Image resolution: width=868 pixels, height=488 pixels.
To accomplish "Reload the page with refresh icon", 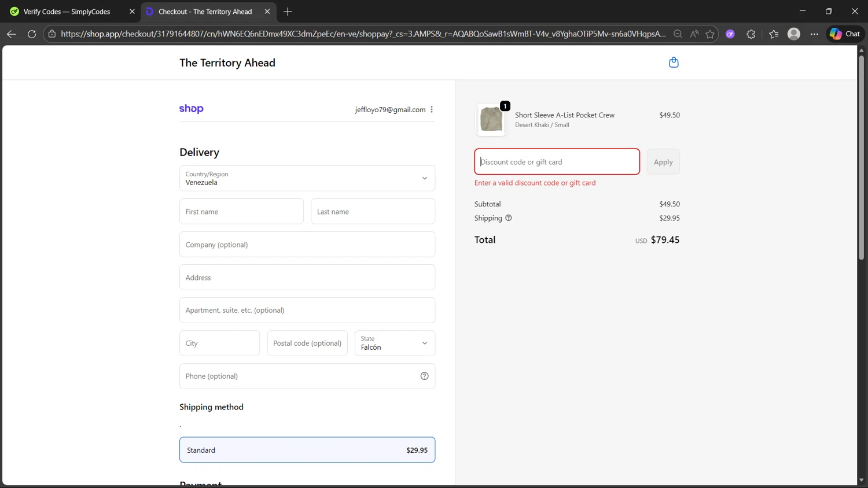I will pyautogui.click(x=32, y=34).
